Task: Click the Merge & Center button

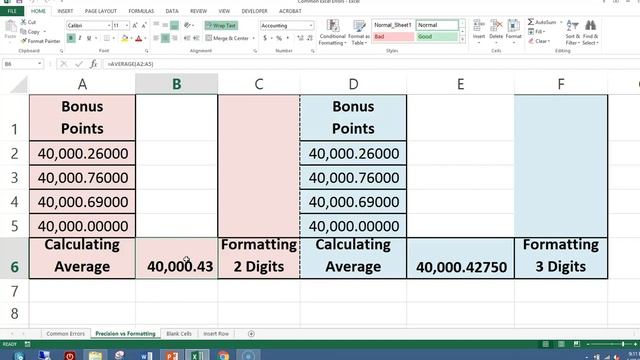Action: coord(227,38)
